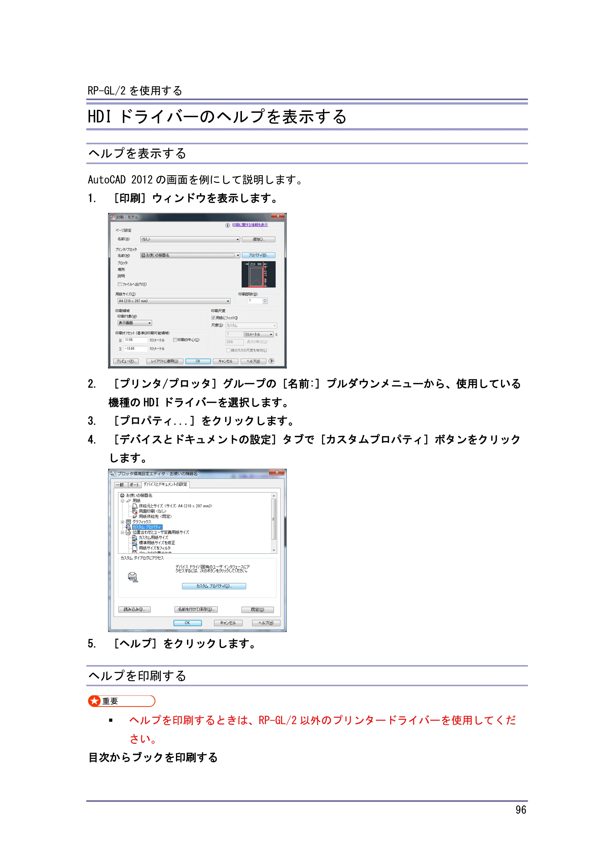The height and width of the screenshot is (868, 614).
Task: Click the グラフィックス checkered icon
Action: (129, 522)
